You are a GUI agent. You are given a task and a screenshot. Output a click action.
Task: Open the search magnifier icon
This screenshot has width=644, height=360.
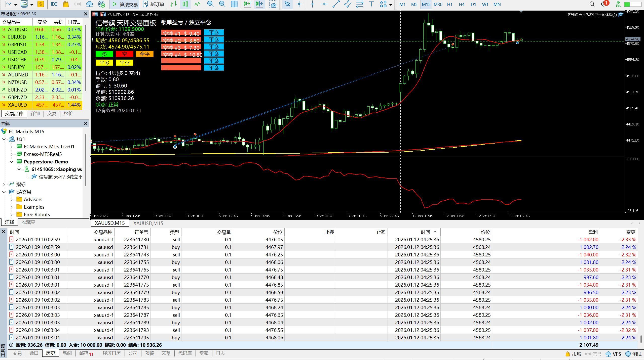(592, 4)
